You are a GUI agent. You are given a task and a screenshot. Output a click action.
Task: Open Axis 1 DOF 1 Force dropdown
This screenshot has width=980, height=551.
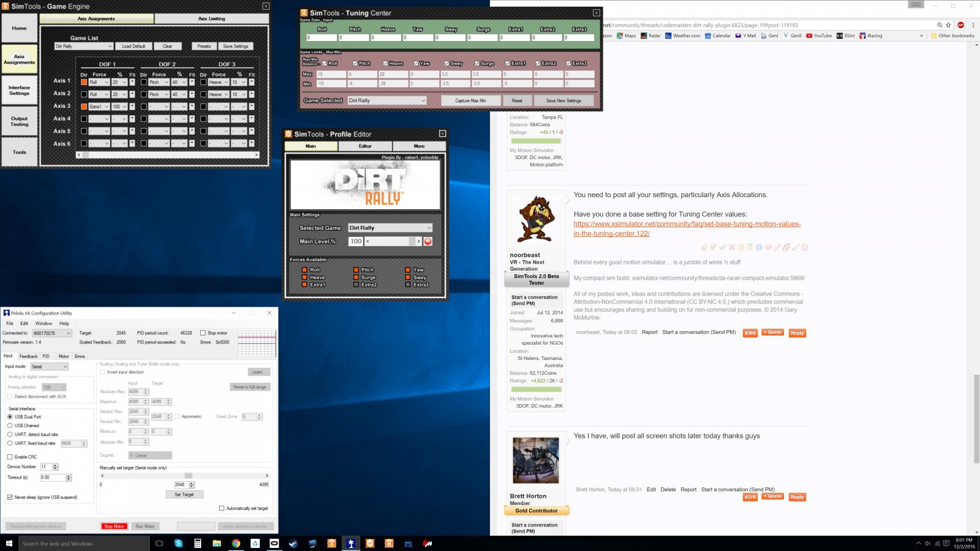point(99,82)
